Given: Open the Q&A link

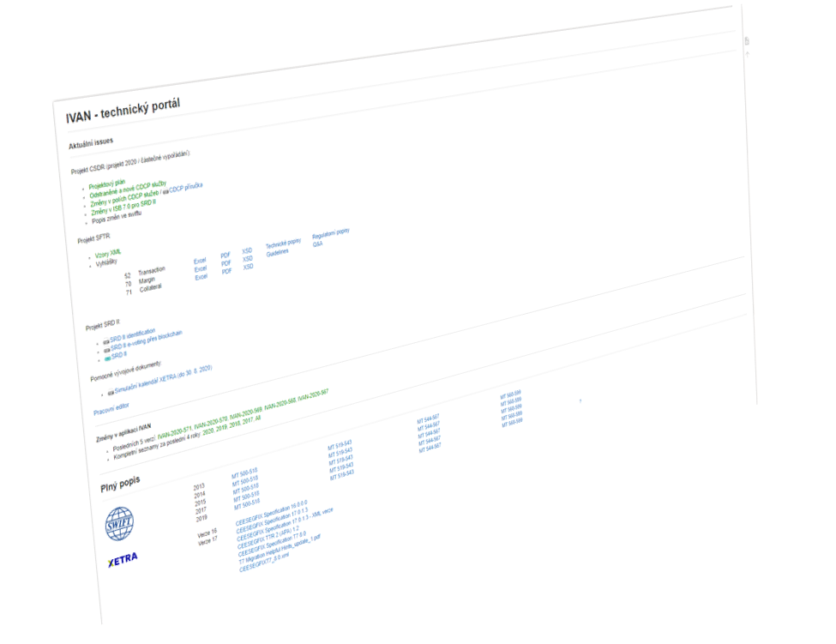Looking at the screenshot, I should pos(317,244).
